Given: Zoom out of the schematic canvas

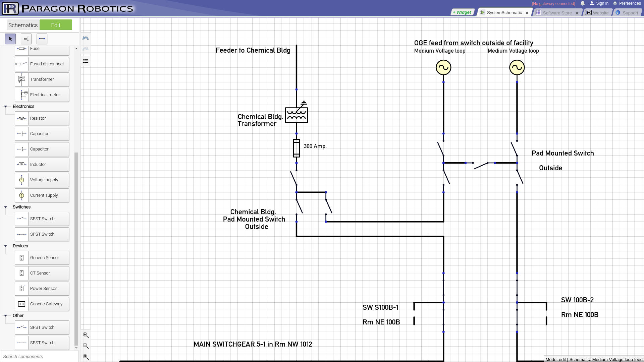Looking at the screenshot, I should click(86, 346).
